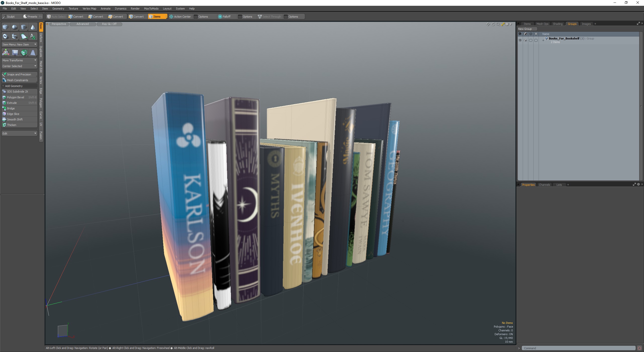Activate the Taper tool icon
This screenshot has width=644, height=352.
click(x=33, y=53)
